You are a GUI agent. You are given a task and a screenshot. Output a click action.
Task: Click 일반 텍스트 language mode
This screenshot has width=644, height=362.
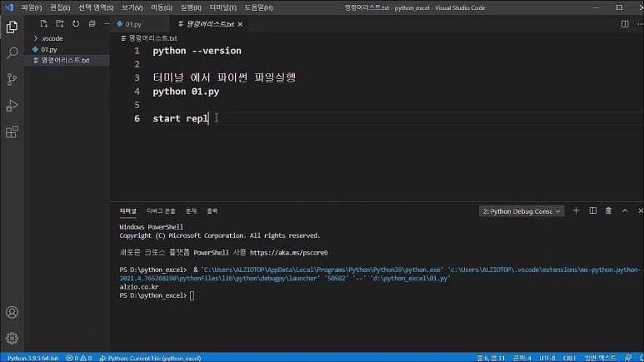pyautogui.click(x=601, y=358)
